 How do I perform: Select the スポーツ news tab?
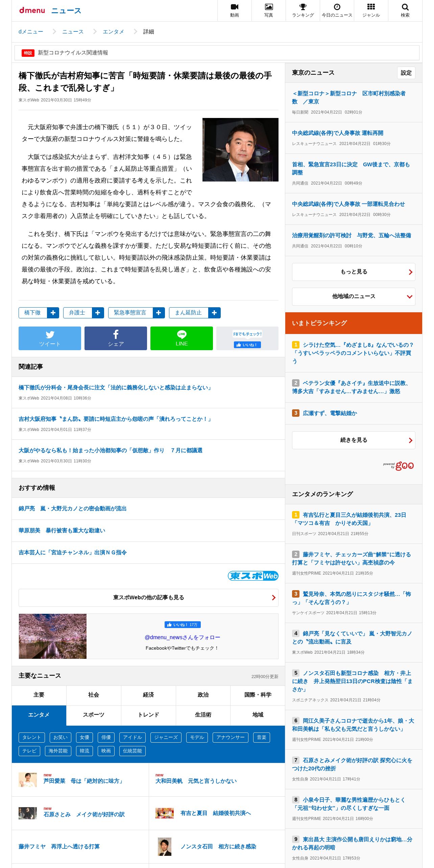click(94, 715)
